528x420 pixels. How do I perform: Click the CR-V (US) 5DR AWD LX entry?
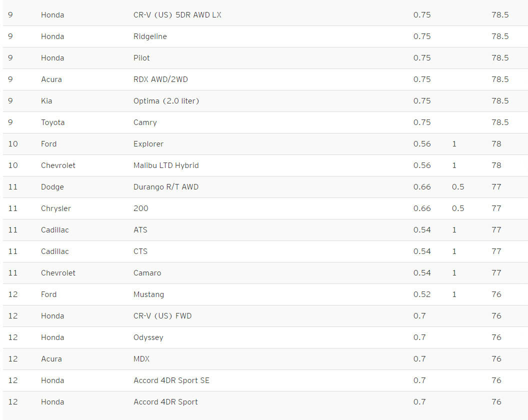point(177,15)
